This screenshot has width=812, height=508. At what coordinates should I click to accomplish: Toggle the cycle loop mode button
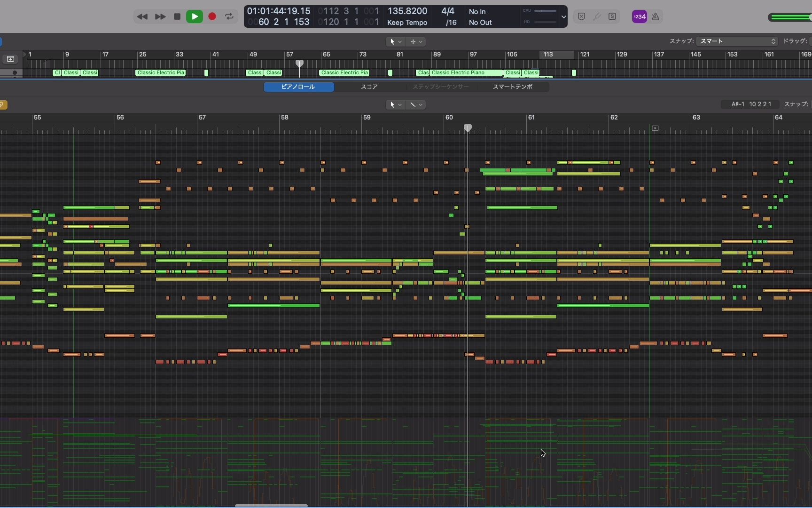coord(229,16)
